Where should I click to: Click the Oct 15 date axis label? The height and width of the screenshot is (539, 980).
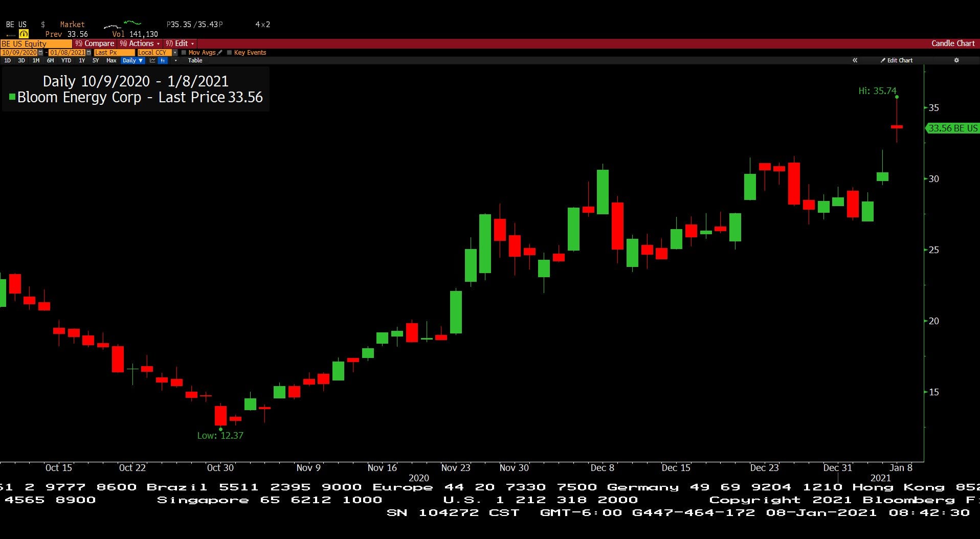click(x=59, y=468)
